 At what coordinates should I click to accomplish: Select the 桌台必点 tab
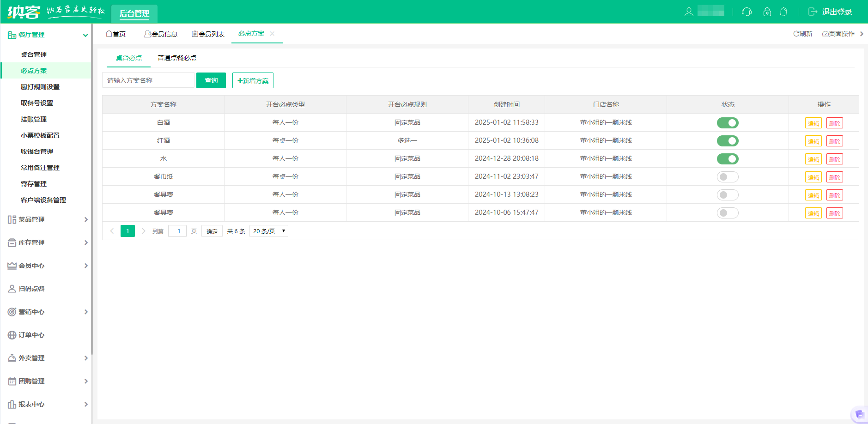coord(129,58)
